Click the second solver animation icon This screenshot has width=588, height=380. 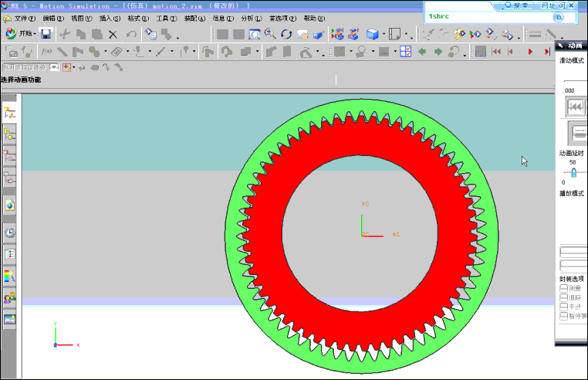pos(353,35)
